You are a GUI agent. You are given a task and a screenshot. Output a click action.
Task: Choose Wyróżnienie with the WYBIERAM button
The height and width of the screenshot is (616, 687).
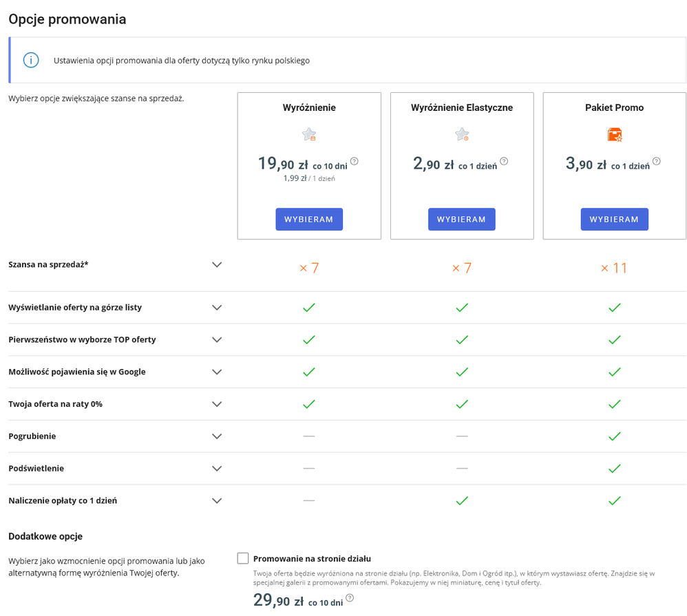(309, 219)
